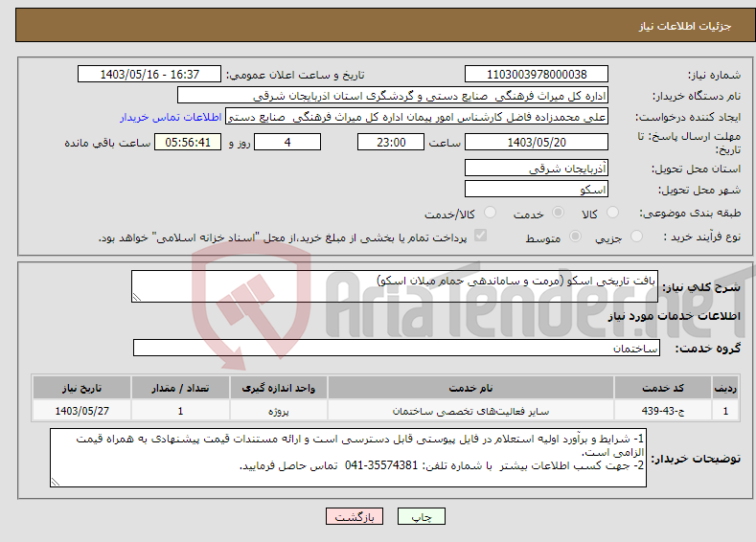Click the شماره نیاز number field

[537, 74]
